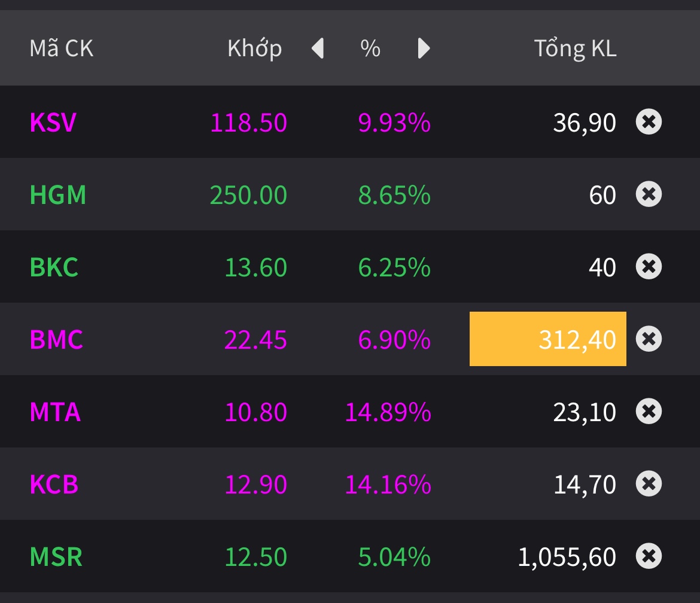This screenshot has width=700, height=603.
Task: Sort by Khớp price column header
Action: [254, 48]
